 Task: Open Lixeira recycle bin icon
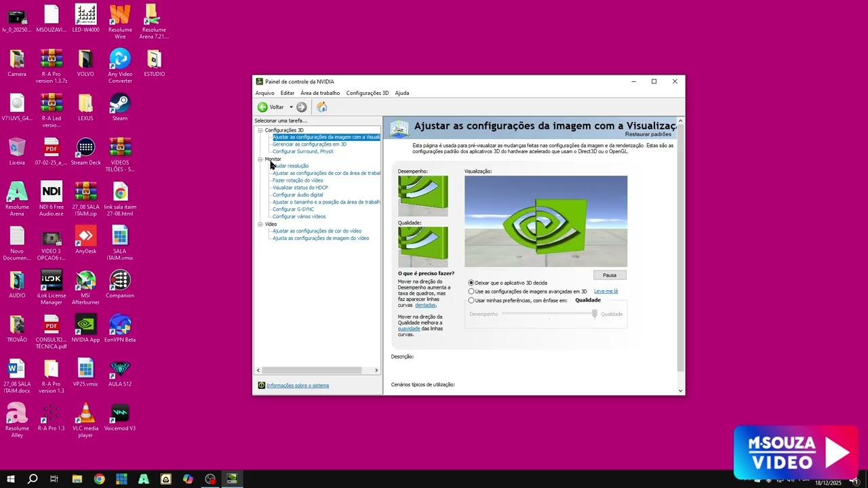[17, 151]
